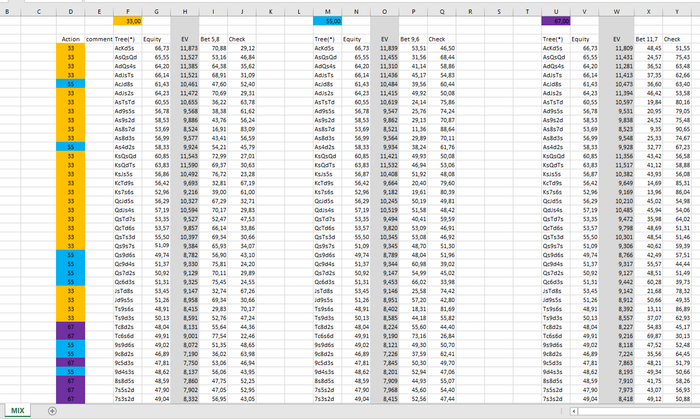Select Check value 29,12 in AcKd5s row
The width and height of the screenshot is (700, 419).
pos(242,48)
